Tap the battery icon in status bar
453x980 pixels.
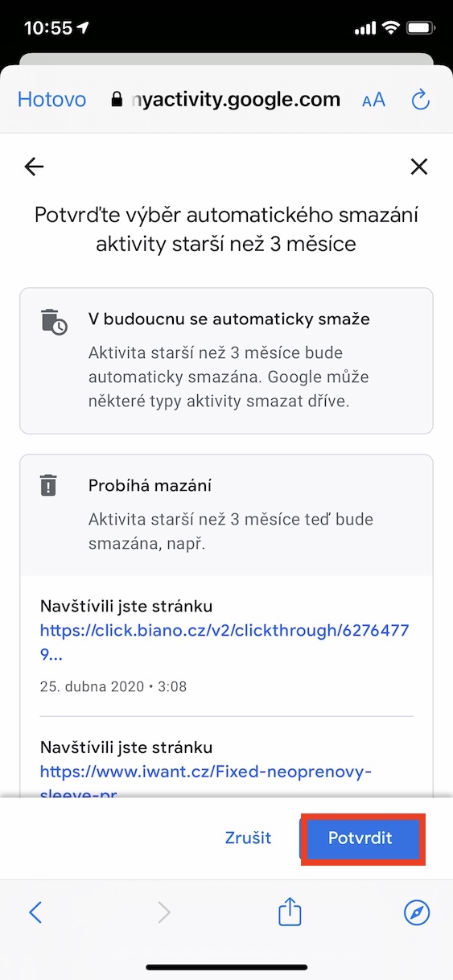pyautogui.click(x=421, y=28)
